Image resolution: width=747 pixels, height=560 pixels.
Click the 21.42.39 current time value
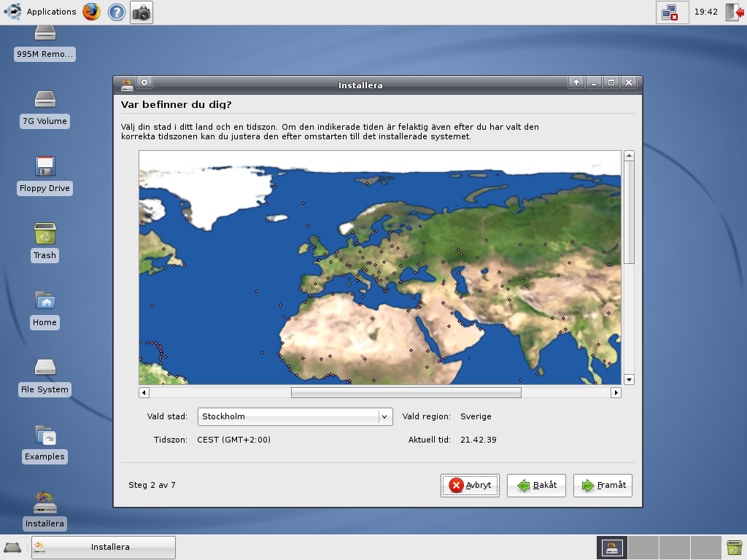point(479,440)
